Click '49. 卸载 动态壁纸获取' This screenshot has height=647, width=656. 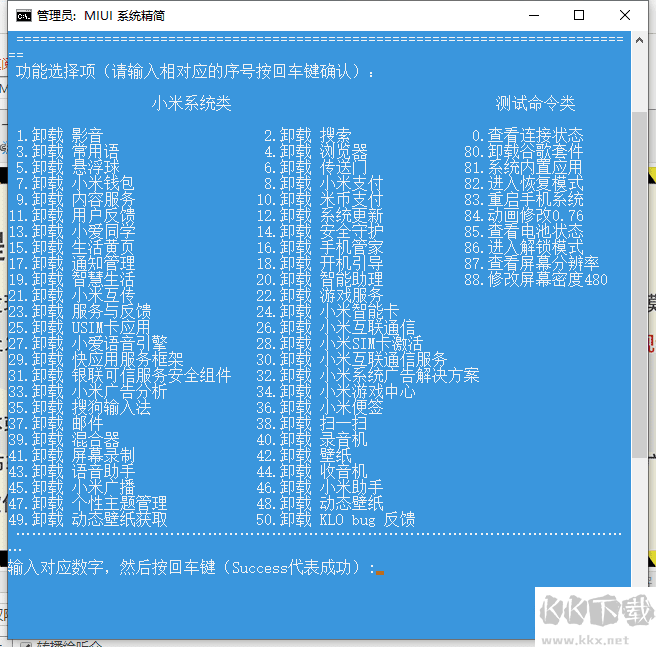coord(88,519)
